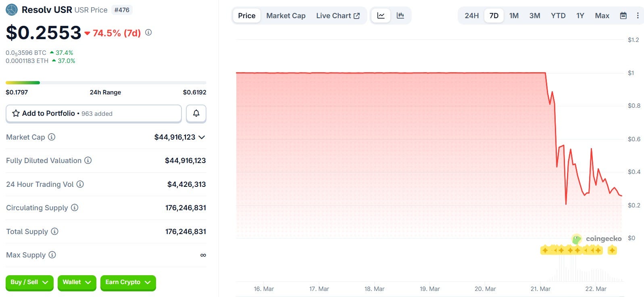Click the 74.5% (7d) change text
644x297 pixels.
tap(117, 33)
